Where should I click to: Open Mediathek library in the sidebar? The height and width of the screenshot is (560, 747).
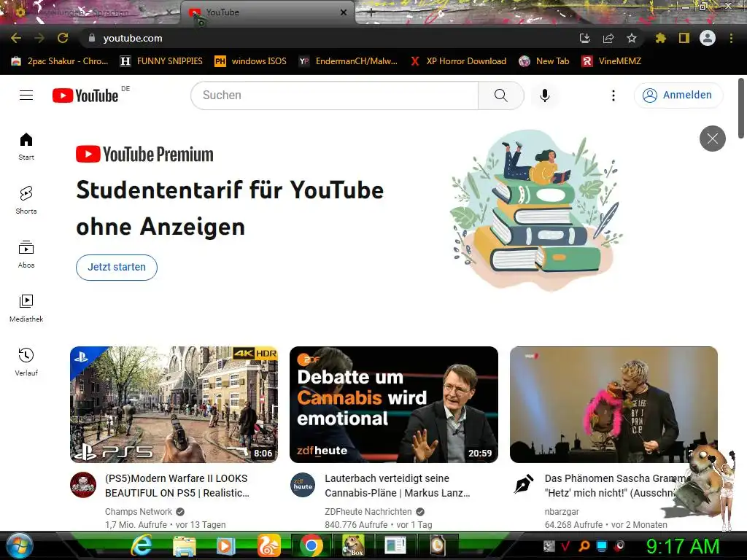point(26,308)
